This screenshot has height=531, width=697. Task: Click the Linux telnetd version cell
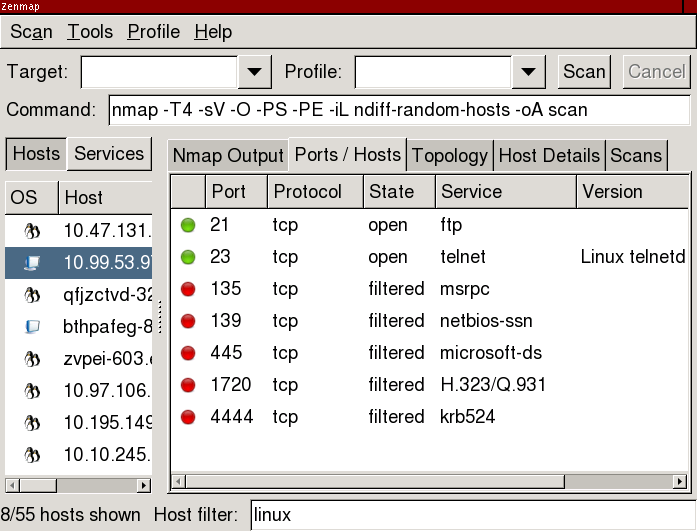click(633, 257)
